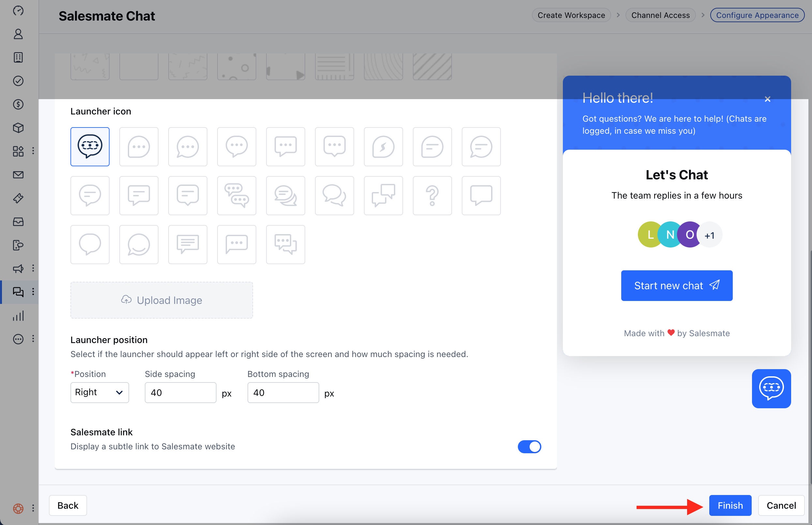Open the options dots beside apps grid icon
The width and height of the screenshot is (812, 525).
click(x=33, y=151)
